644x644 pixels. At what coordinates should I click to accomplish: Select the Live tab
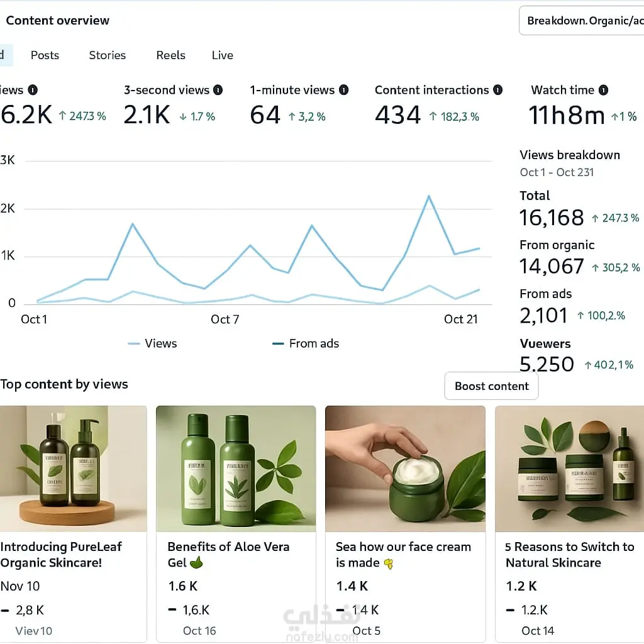coord(223,55)
